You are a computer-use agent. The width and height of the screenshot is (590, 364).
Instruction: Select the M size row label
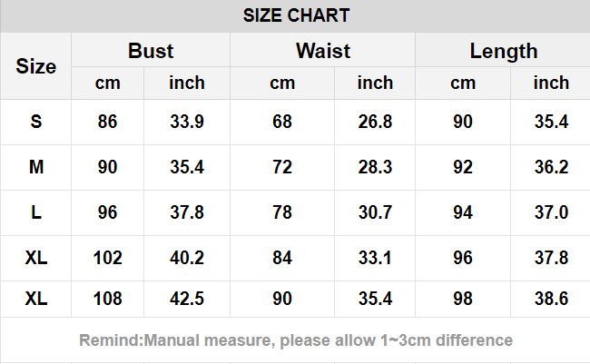[36, 167]
